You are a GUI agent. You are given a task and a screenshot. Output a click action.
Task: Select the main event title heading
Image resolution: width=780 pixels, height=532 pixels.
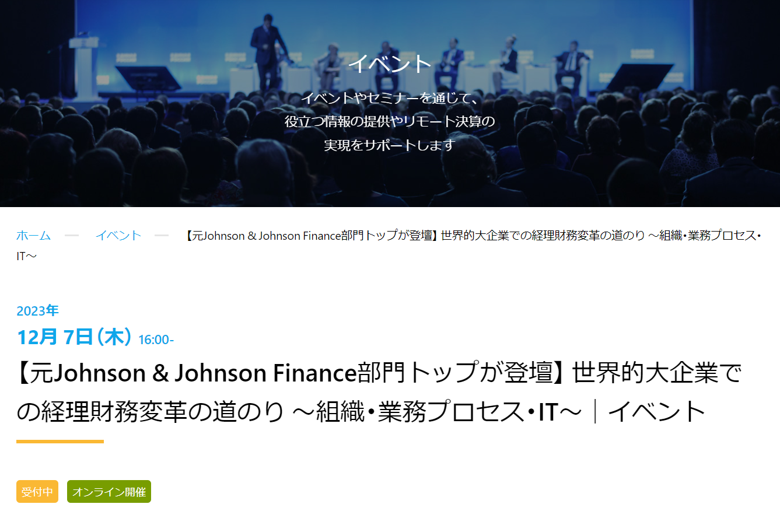(379, 392)
